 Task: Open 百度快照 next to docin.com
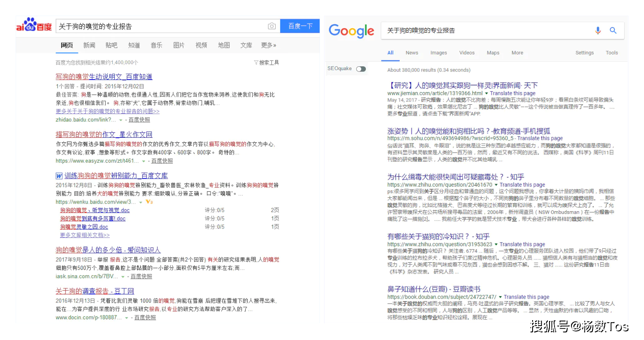coord(145,318)
